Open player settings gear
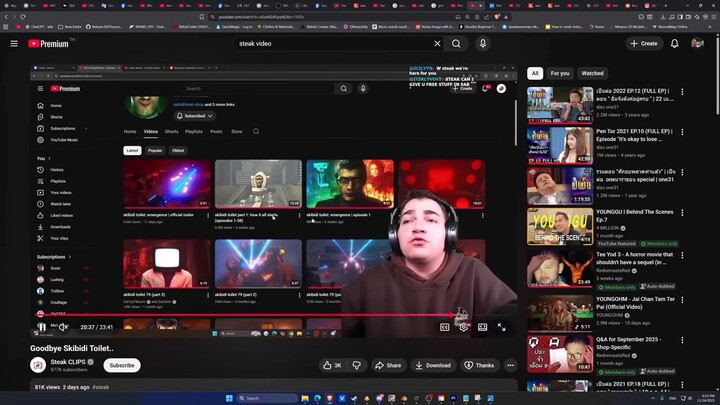 click(463, 327)
